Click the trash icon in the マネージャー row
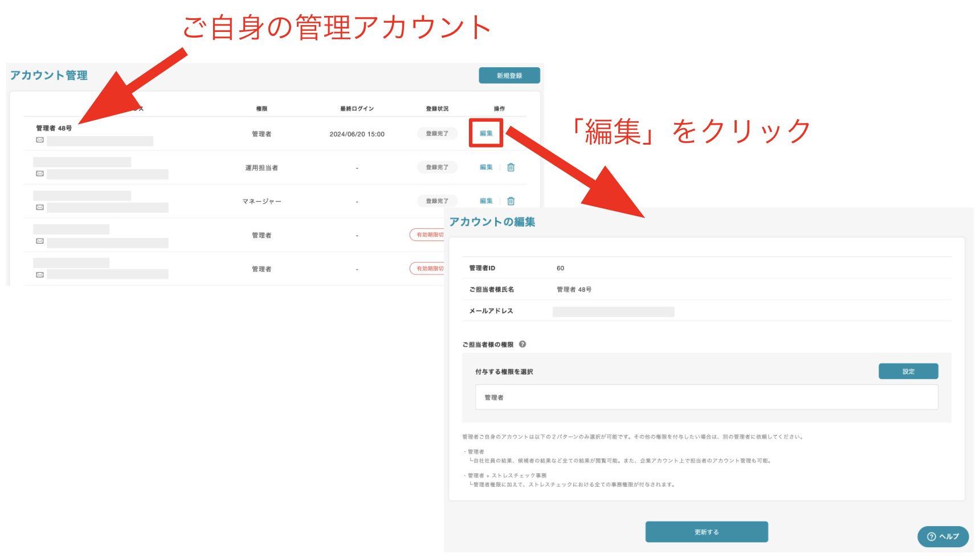The width and height of the screenshot is (980, 558). [511, 200]
